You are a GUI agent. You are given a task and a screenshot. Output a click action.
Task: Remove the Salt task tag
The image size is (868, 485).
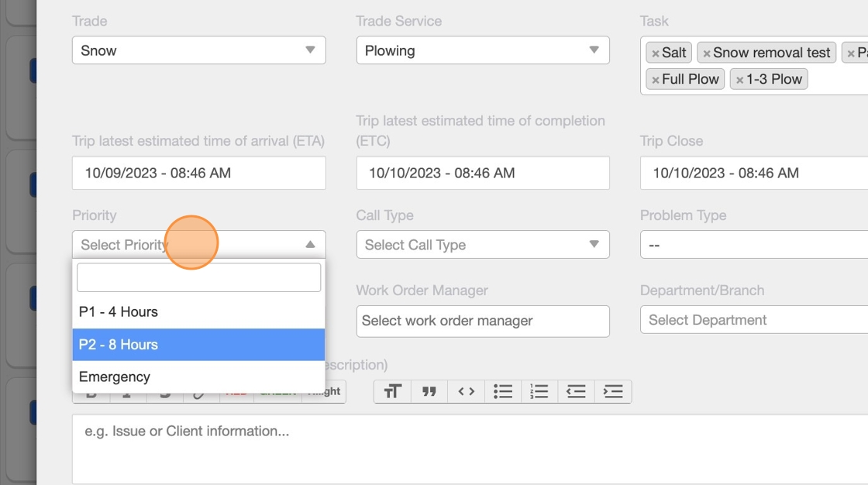click(x=656, y=53)
